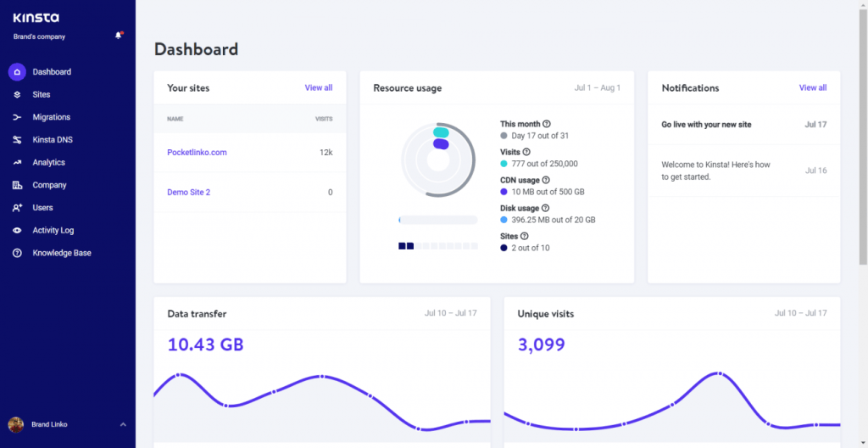Click the light blue Disk usage dot
868x448 pixels.
(504, 220)
